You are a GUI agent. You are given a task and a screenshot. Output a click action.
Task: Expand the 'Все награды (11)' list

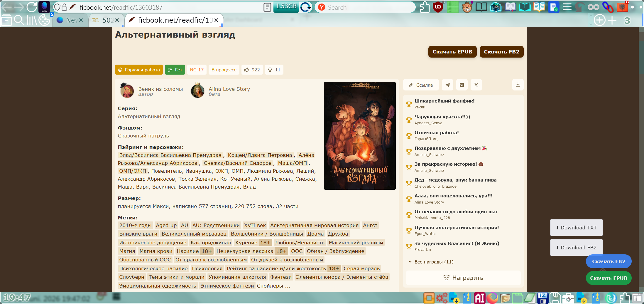point(431,262)
